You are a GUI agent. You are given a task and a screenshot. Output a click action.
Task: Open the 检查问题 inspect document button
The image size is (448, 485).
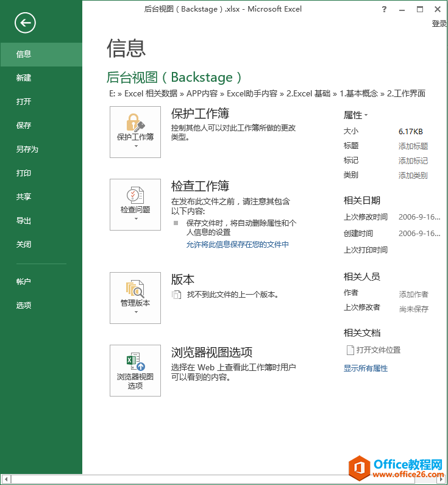click(135, 204)
